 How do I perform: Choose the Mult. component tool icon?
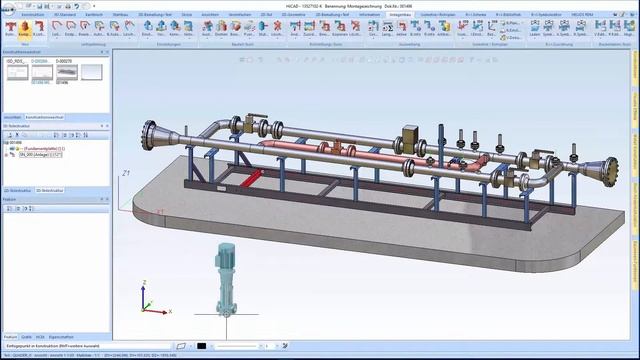[263, 29]
